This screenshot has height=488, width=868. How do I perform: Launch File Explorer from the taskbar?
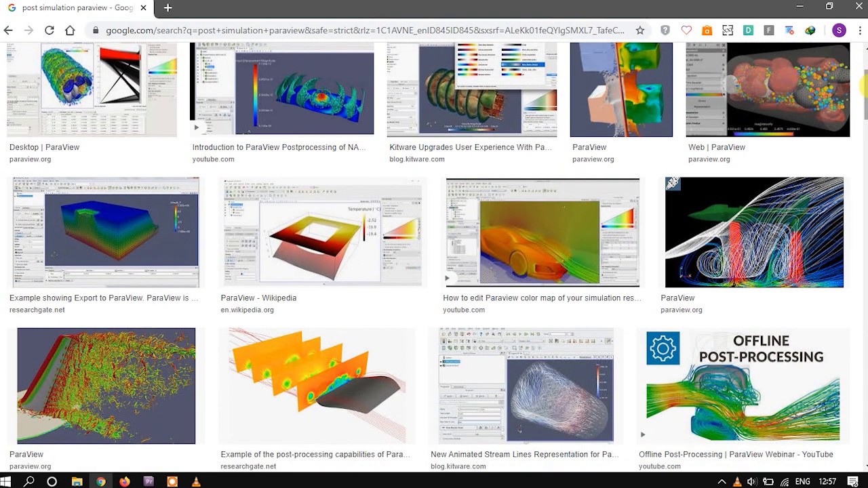pyautogui.click(x=77, y=481)
